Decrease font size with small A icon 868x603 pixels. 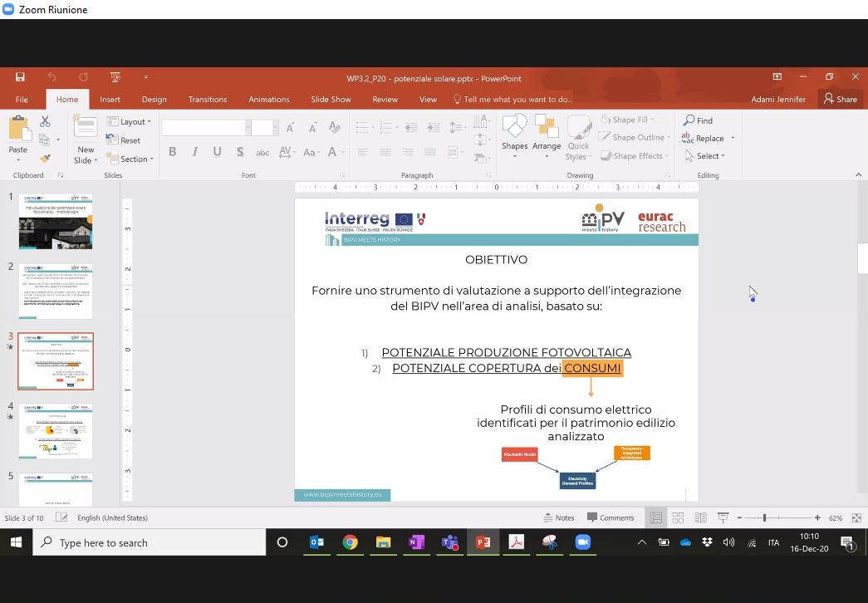[312, 128]
